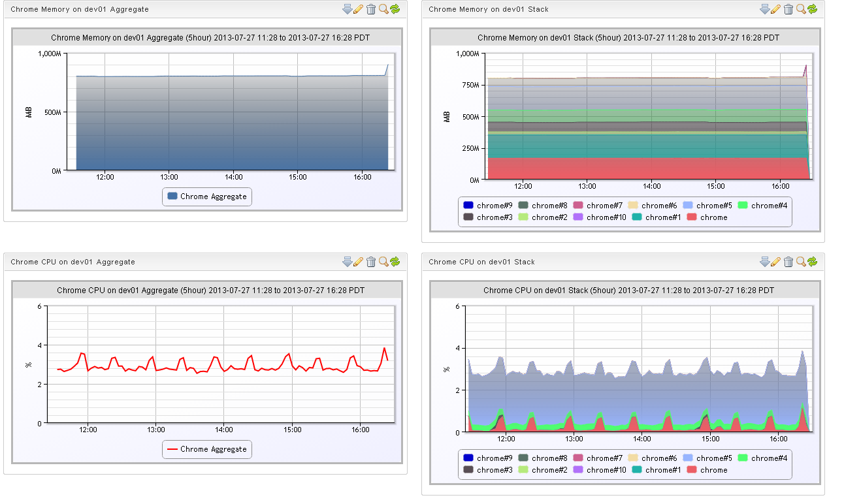Refresh the Chrome CPU Stack panel
The image size is (844, 504).
coord(812,261)
